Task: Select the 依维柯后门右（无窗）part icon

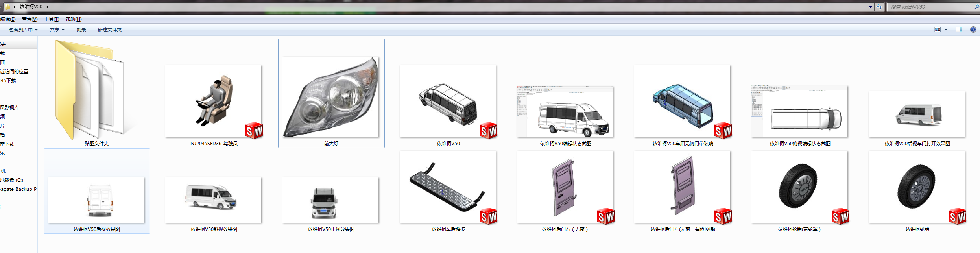Action: (x=565, y=187)
